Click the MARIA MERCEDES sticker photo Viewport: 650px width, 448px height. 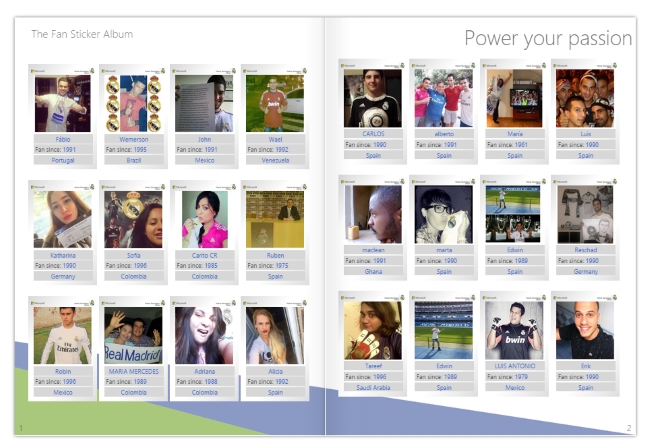pyautogui.click(x=133, y=334)
